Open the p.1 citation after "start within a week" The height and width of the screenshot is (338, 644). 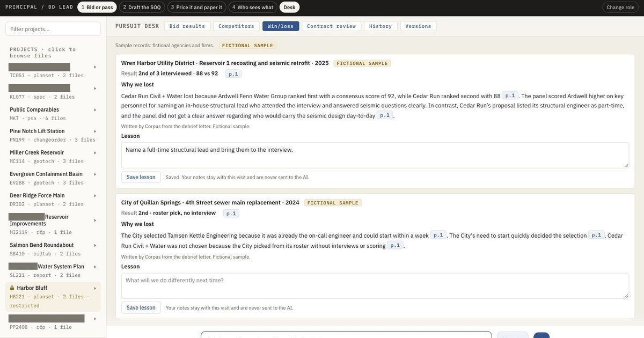pos(438,235)
